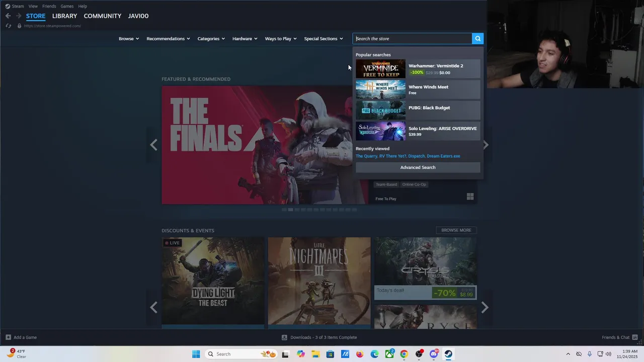The width and height of the screenshot is (644, 362).
Task: Open Discord from the taskbar
Action: (x=434, y=354)
